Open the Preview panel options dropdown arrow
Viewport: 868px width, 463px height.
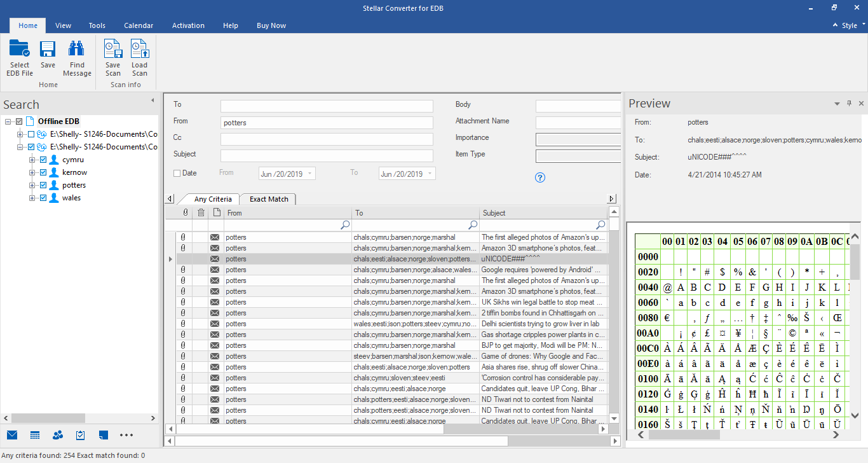[x=837, y=103]
